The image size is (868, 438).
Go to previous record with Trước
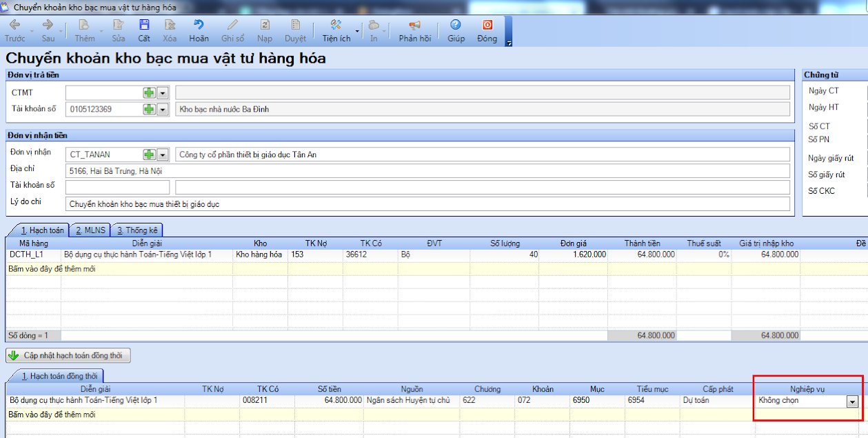click(x=15, y=31)
